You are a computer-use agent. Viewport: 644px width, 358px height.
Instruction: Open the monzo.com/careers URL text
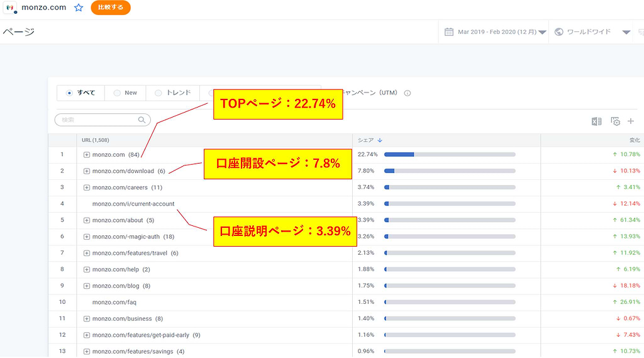point(120,187)
